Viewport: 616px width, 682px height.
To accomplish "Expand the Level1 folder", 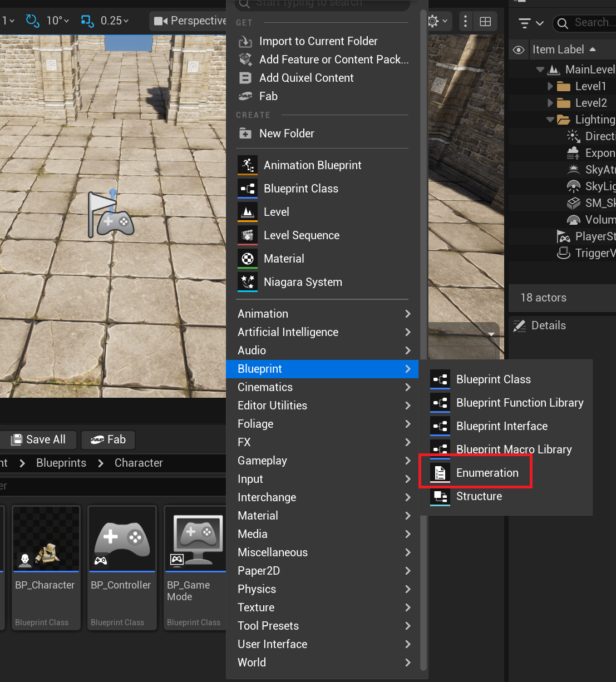I will point(550,86).
